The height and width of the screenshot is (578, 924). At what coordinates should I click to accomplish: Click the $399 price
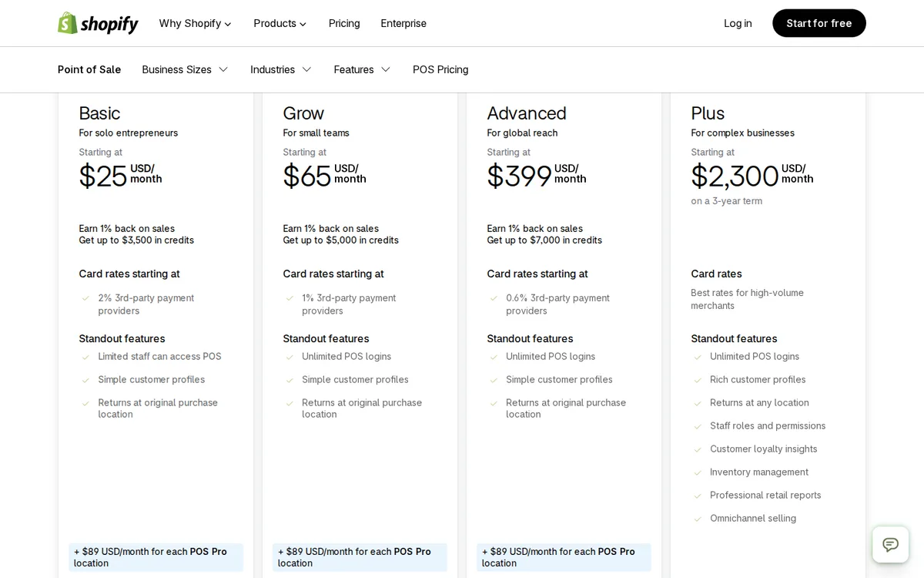click(x=519, y=176)
